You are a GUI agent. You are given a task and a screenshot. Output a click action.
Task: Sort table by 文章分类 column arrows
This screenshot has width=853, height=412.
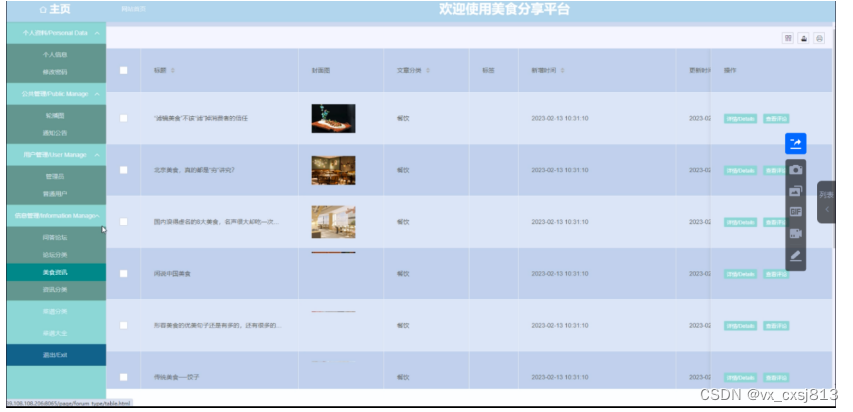pyautogui.click(x=428, y=71)
